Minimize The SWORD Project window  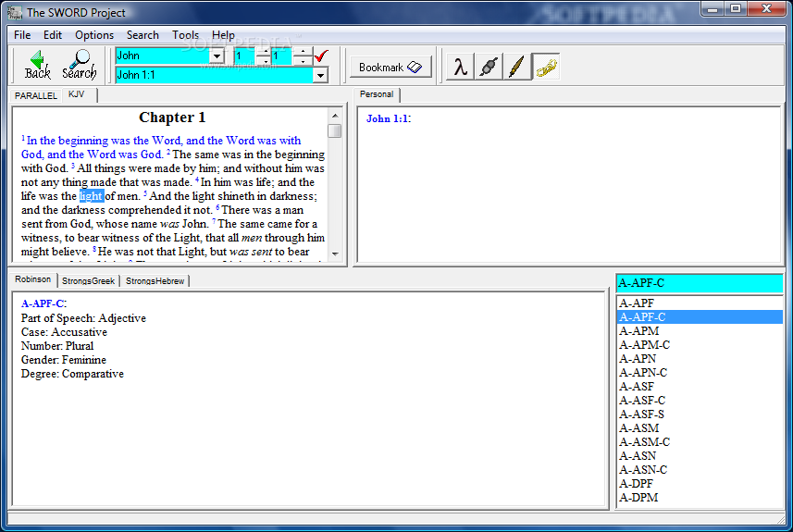[713, 8]
